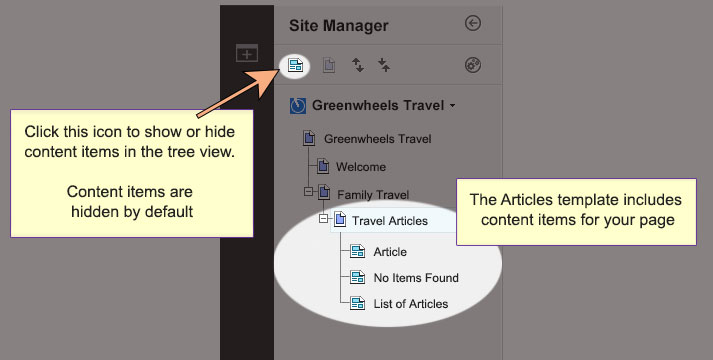Click the List of Articles item icon
The height and width of the screenshot is (360, 713).
pos(357,303)
